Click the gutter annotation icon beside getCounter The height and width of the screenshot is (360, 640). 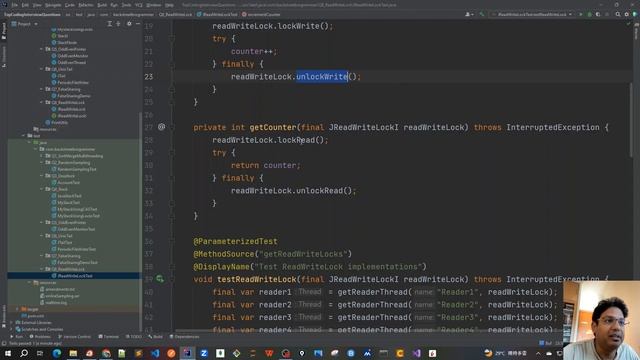click(x=161, y=127)
